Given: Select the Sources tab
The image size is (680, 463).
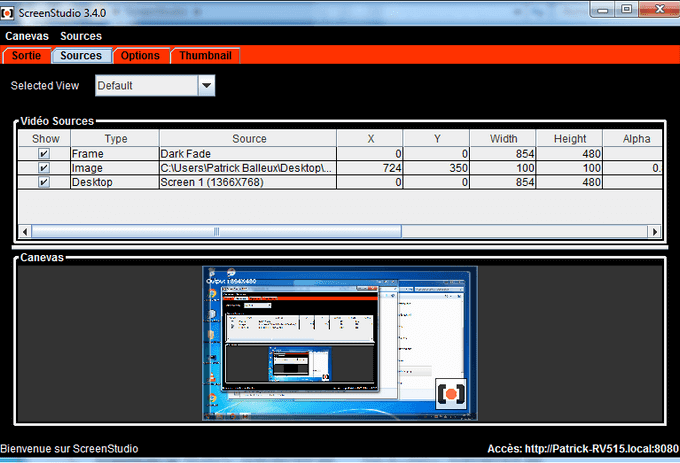Looking at the screenshot, I should coord(81,56).
